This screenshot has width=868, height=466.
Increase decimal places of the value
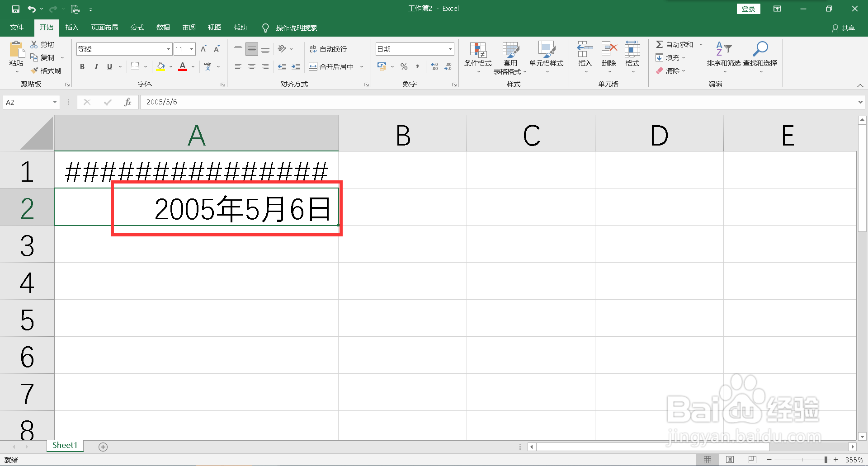434,66
